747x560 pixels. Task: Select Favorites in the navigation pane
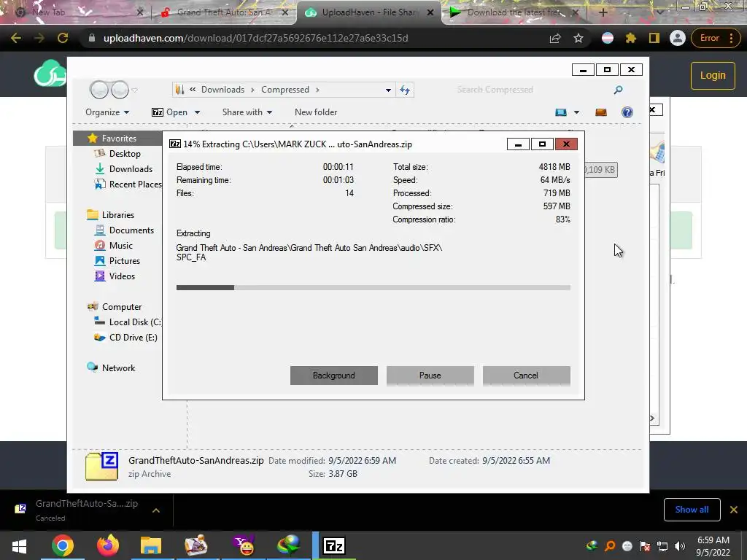(x=119, y=138)
